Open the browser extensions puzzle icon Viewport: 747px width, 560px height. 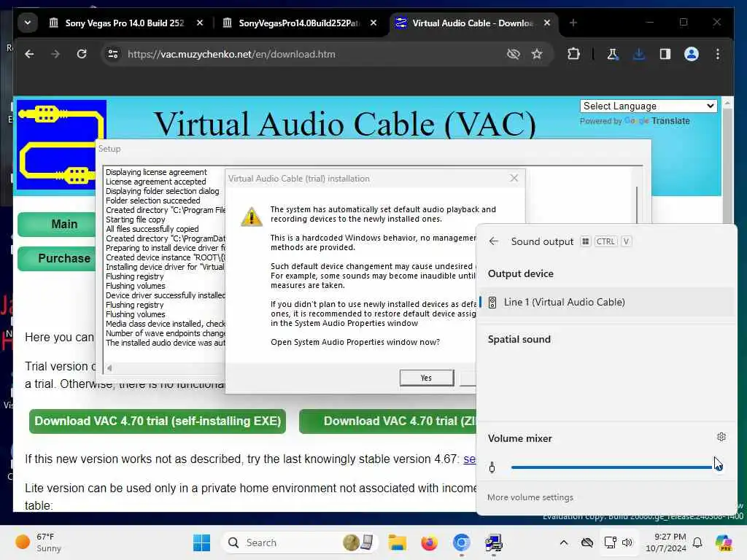(x=573, y=54)
